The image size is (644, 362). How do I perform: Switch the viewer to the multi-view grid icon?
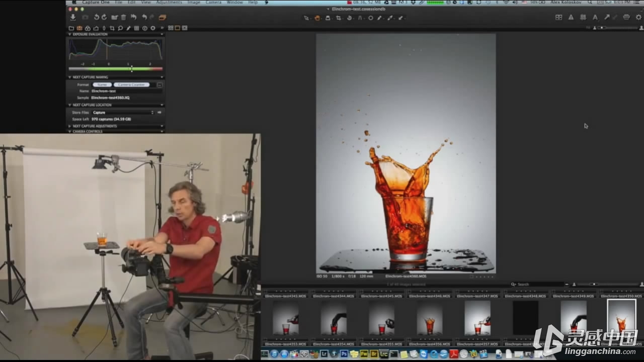pyautogui.click(x=171, y=28)
